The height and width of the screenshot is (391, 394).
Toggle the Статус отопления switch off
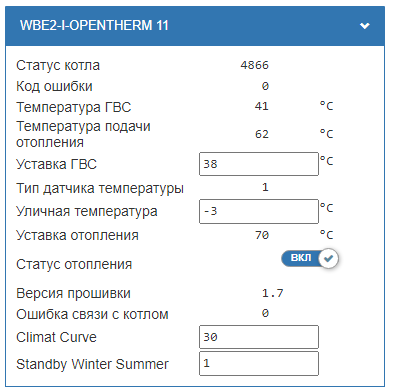point(310,258)
